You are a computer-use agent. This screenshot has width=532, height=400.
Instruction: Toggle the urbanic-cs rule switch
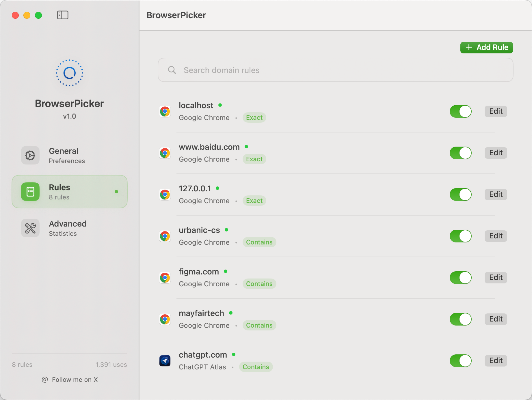coord(460,236)
